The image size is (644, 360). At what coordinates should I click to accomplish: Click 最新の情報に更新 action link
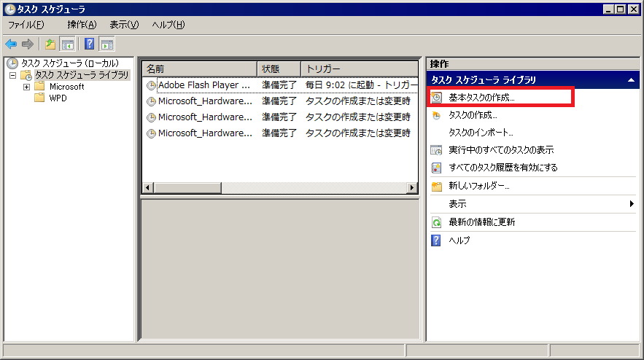click(482, 222)
